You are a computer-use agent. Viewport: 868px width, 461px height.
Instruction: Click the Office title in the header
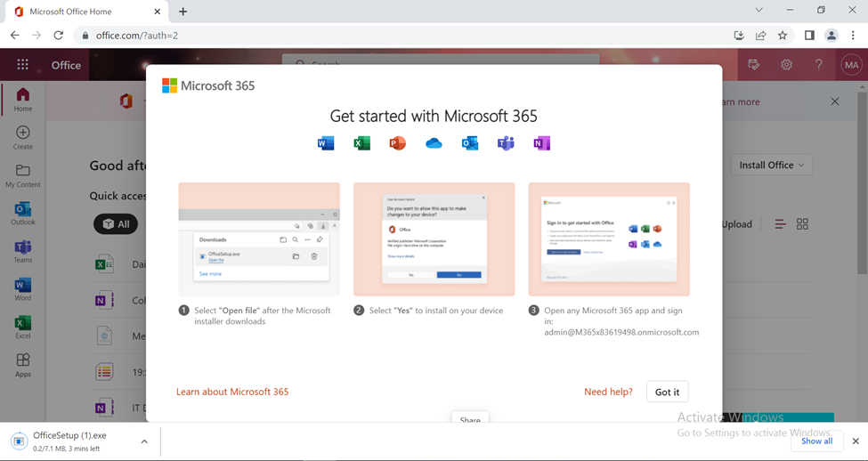66,65
